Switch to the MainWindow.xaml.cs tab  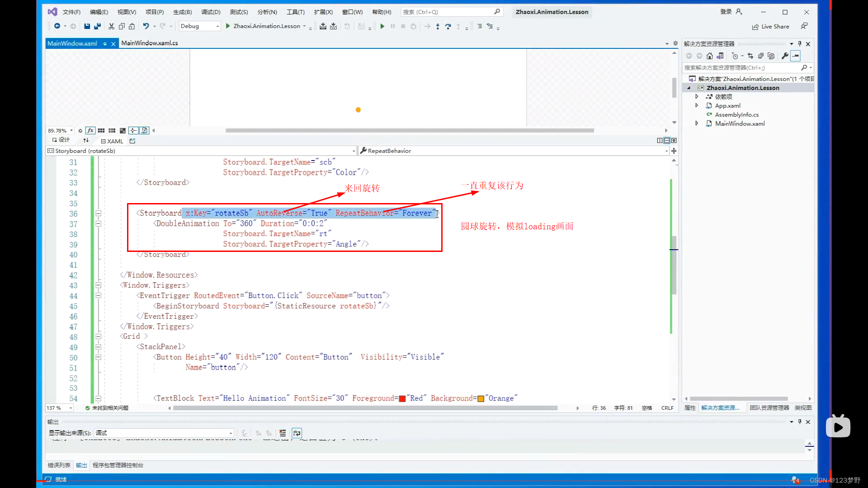click(x=150, y=43)
